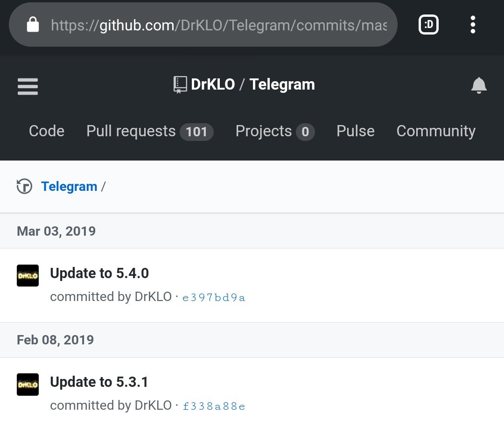Open the hamburger navigation menu
Screen dimensions: 504x427
tap(28, 86)
